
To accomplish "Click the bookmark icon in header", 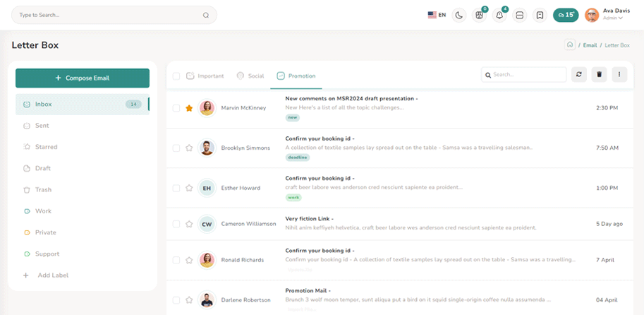I will (x=540, y=15).
